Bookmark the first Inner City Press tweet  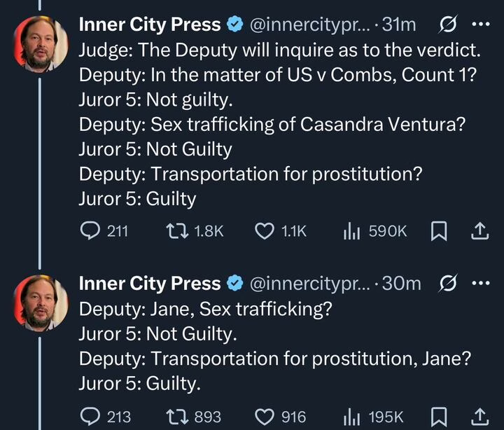tap(438, 231)
